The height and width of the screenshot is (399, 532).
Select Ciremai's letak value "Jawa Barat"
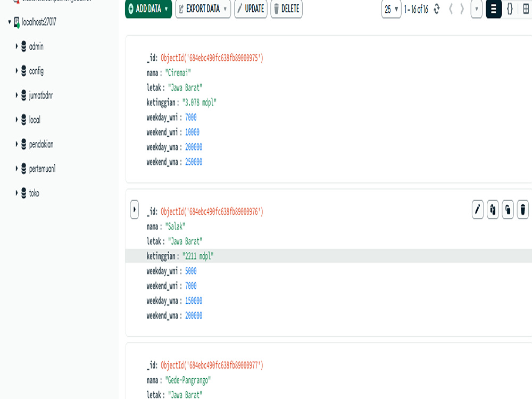185,88
